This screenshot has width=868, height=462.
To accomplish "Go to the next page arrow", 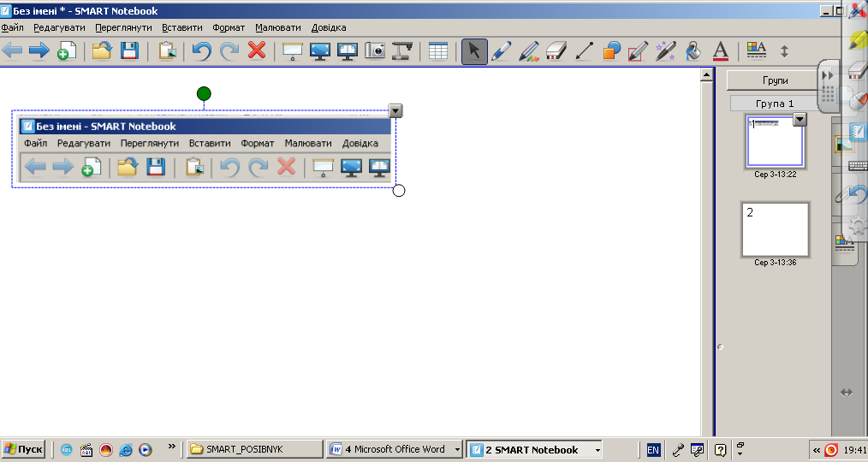I will (x=39, y=51).
